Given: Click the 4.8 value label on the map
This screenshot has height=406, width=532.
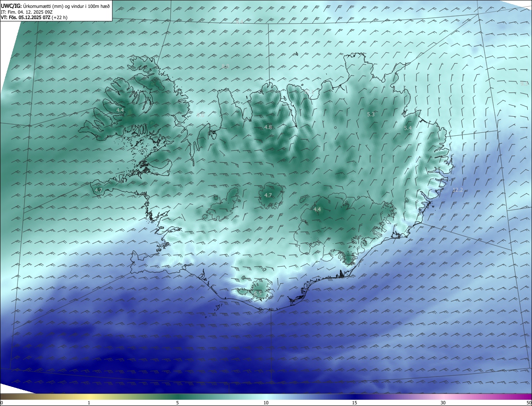Looking at the screenshot, I should tap(268, 127).
